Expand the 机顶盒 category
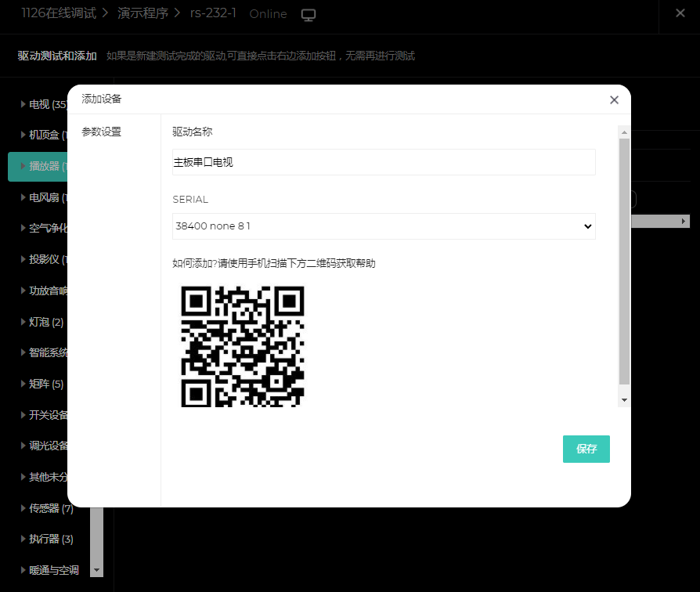 (23, 135)
